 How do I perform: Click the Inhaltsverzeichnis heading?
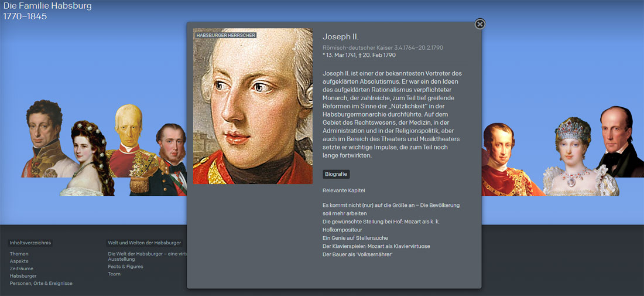(x=30, y=243)
